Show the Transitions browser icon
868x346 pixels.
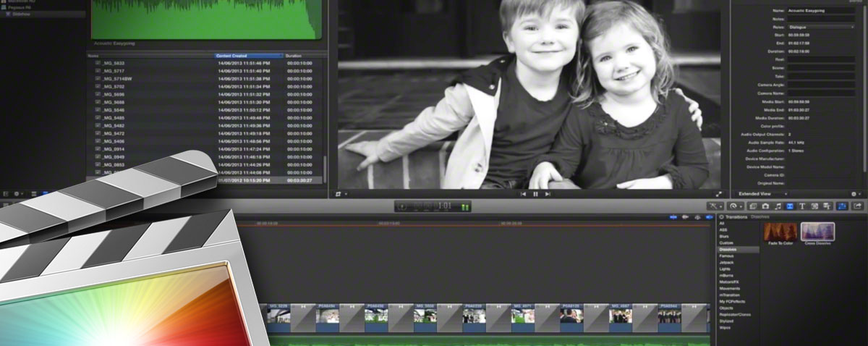tap(790, 206)
